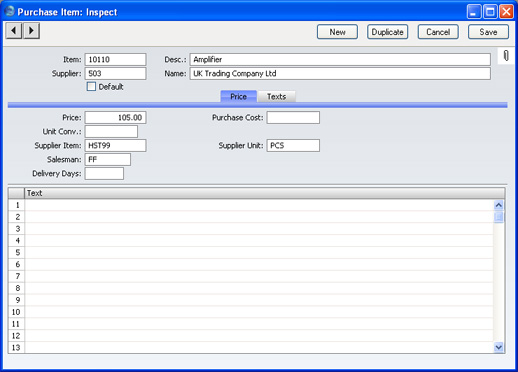Select row number 3 in the text grid

click(17, 229)
